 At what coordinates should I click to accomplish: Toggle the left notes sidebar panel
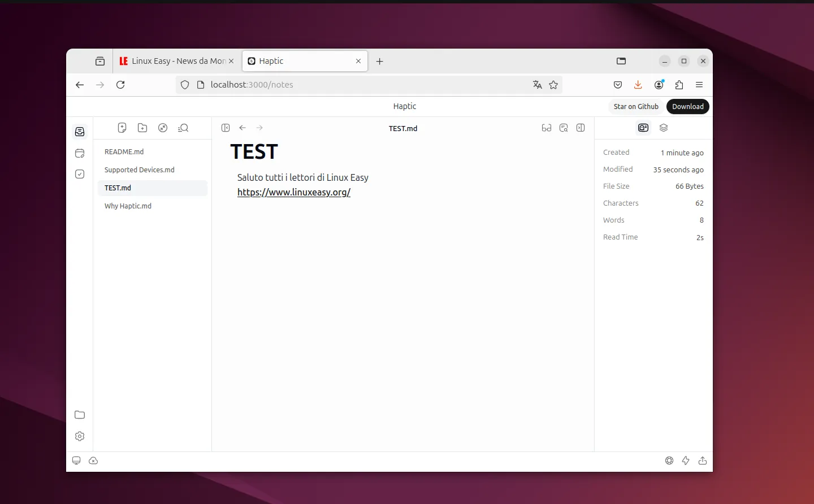point(226,128)
